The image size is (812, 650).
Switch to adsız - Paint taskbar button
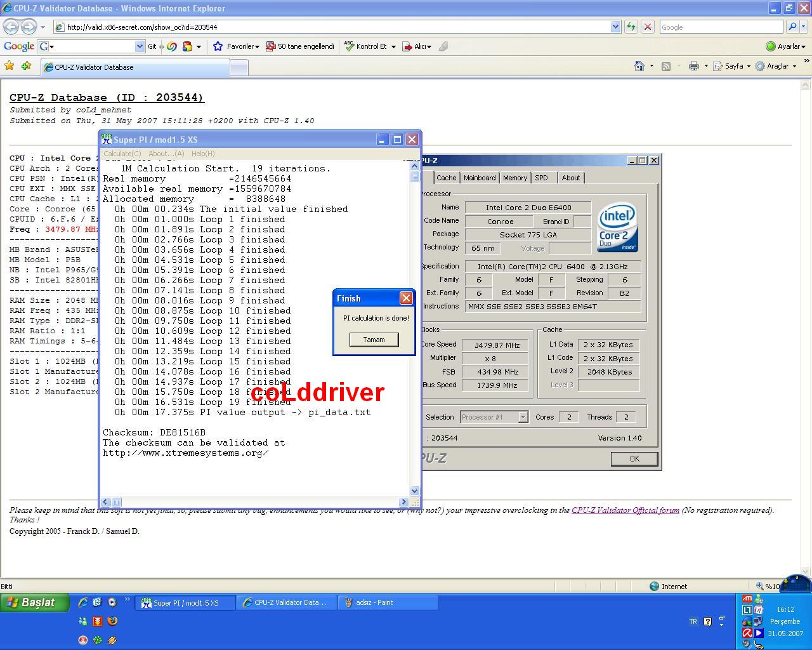[x=388, y=602]
